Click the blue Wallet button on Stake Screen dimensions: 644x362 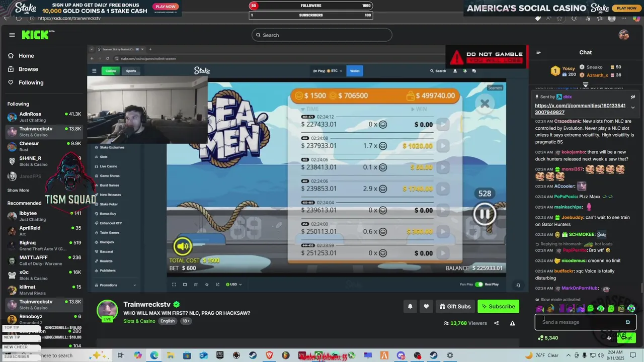tap(355, 71)
